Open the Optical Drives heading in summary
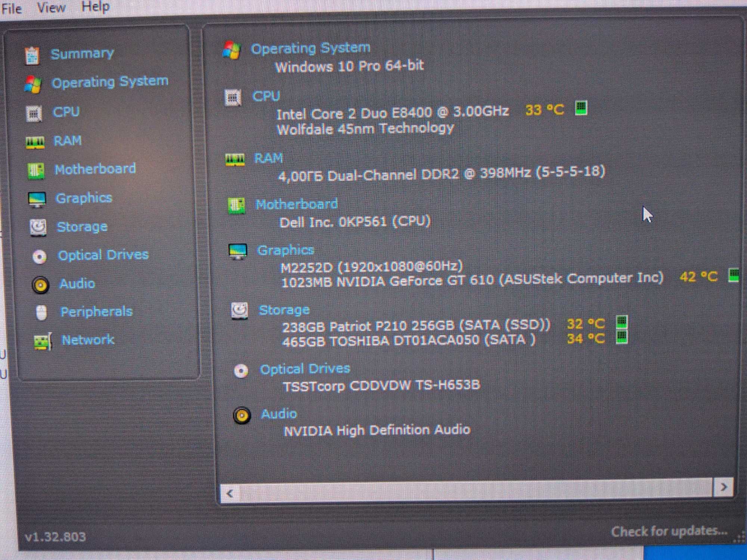This screenshot has width=747, height=560. [x=305, y=369]
